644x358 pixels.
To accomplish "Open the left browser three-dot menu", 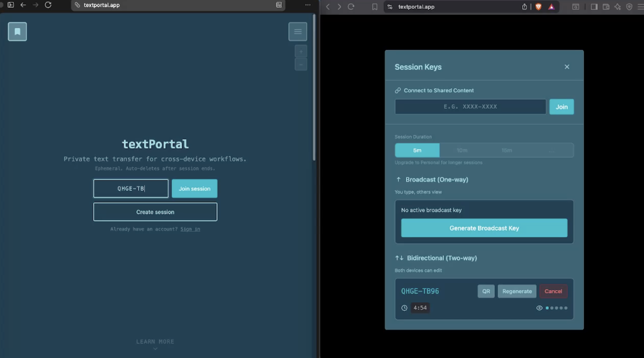I will (x=308, y=5).
